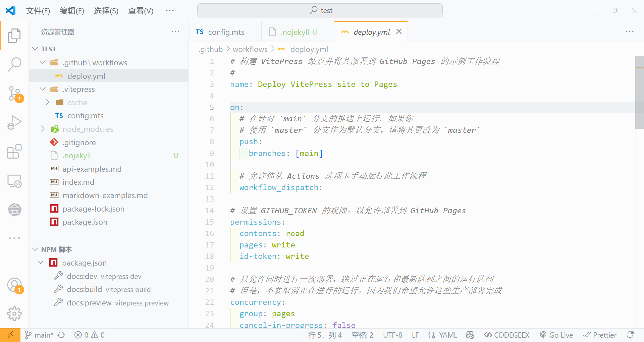Click CODEGEEX status bar item
This screenshot has height=342, width=644.
point(506,335)
